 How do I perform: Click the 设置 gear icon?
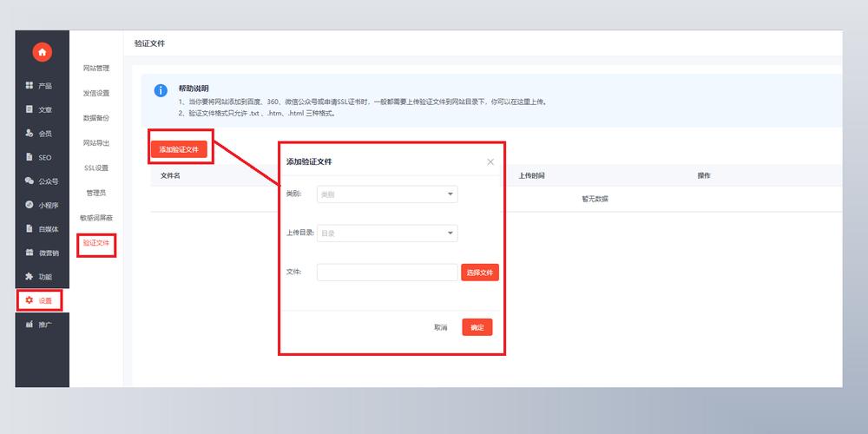click(30, 300)
